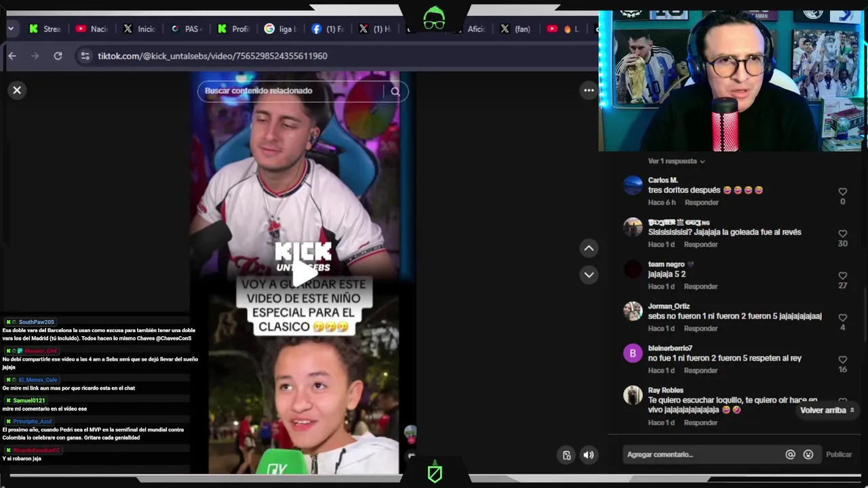This screenshot has height=488, width=868.
Task: Open team negro's dark avatar
Action: point(633,269)
